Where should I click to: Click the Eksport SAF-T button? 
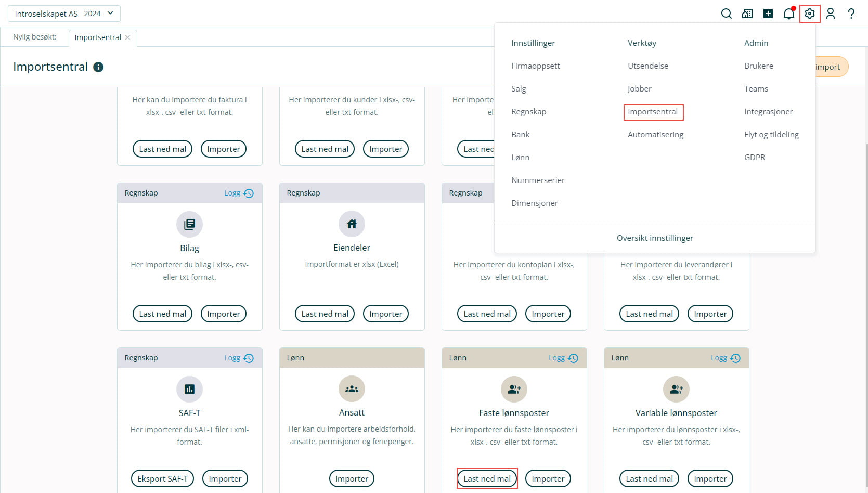[x=162, y=478]
